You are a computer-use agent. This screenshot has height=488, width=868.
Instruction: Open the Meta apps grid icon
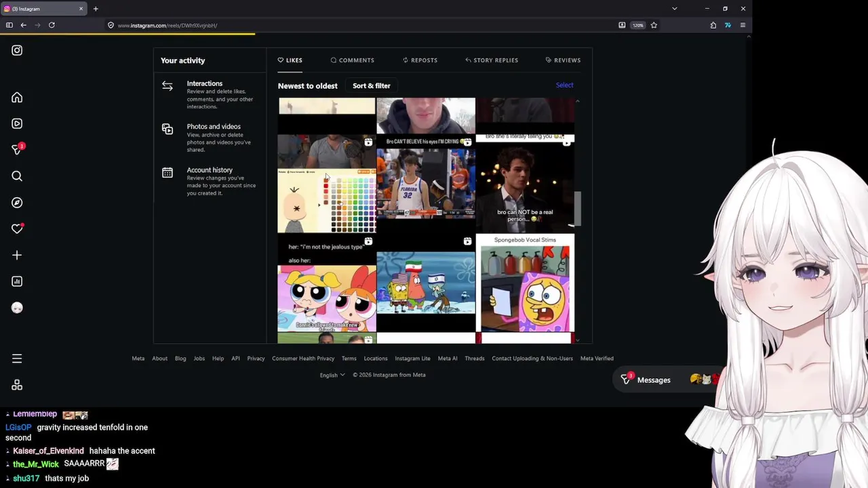17,385
